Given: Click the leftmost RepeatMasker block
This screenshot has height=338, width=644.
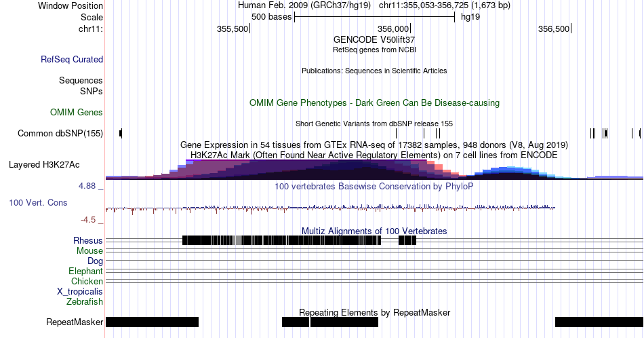Looking at the screenshot, I should (152, 322).
